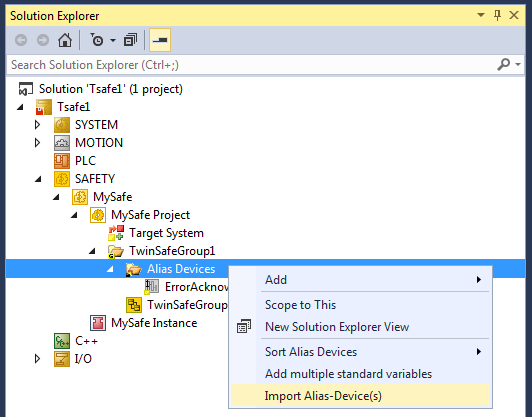Expand the I/O tree node
The image size is (532, 417).
pos(37,359)
